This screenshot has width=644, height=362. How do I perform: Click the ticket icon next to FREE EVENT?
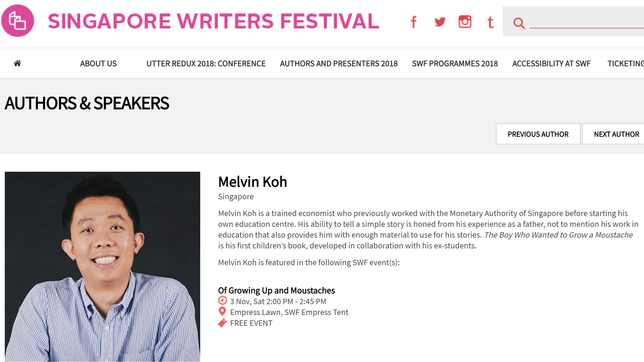tap(222, 323)
